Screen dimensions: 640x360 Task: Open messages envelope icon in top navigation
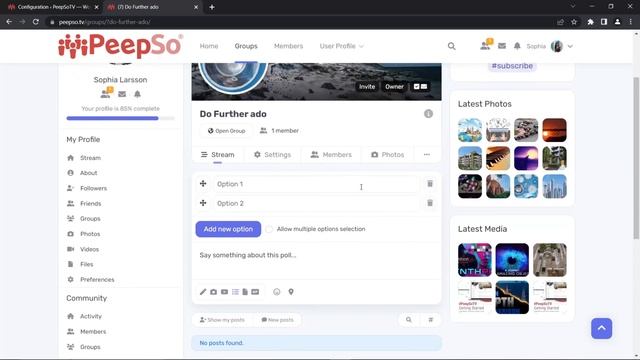point(502,46)
